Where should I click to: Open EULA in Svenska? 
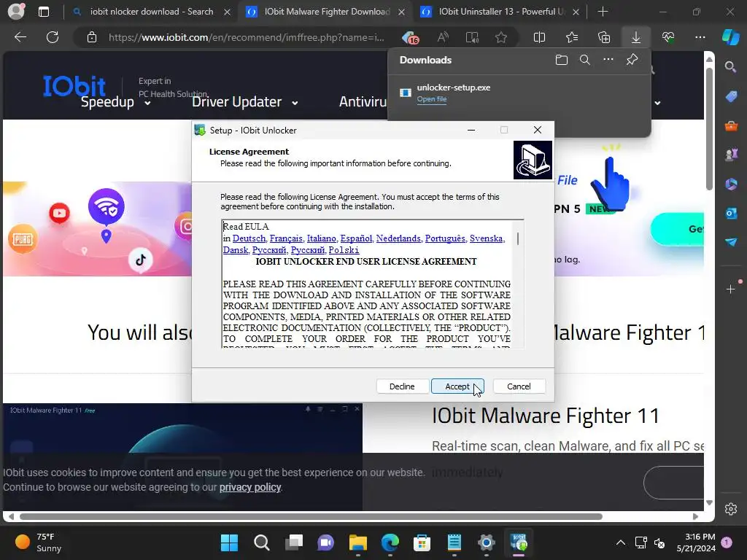[x=486, y=238]
